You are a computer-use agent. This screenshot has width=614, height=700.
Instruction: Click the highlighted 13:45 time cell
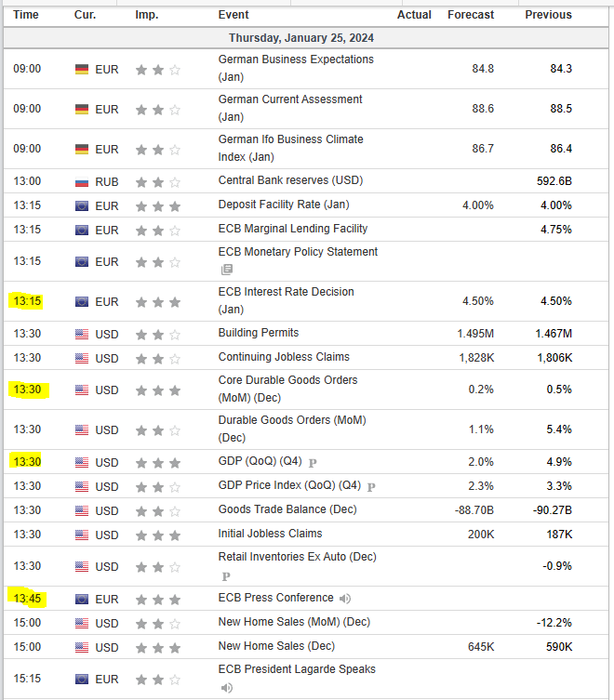click(27, 599)
